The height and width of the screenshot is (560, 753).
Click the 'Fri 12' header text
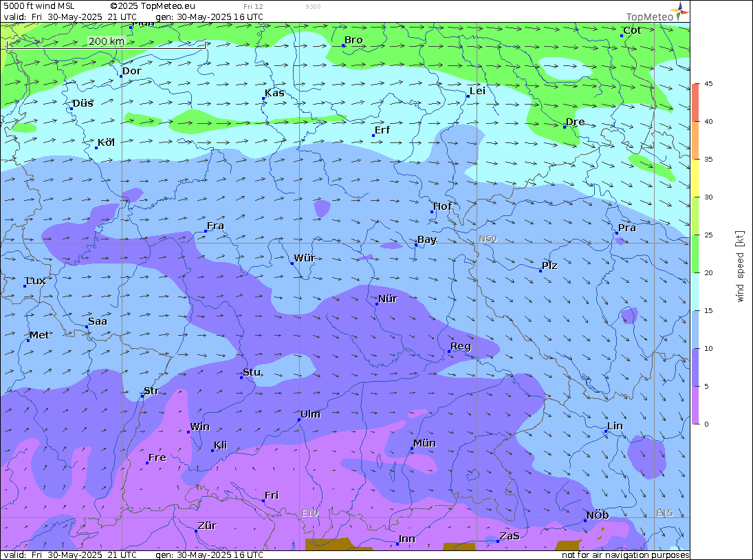(x=253, y=6)
